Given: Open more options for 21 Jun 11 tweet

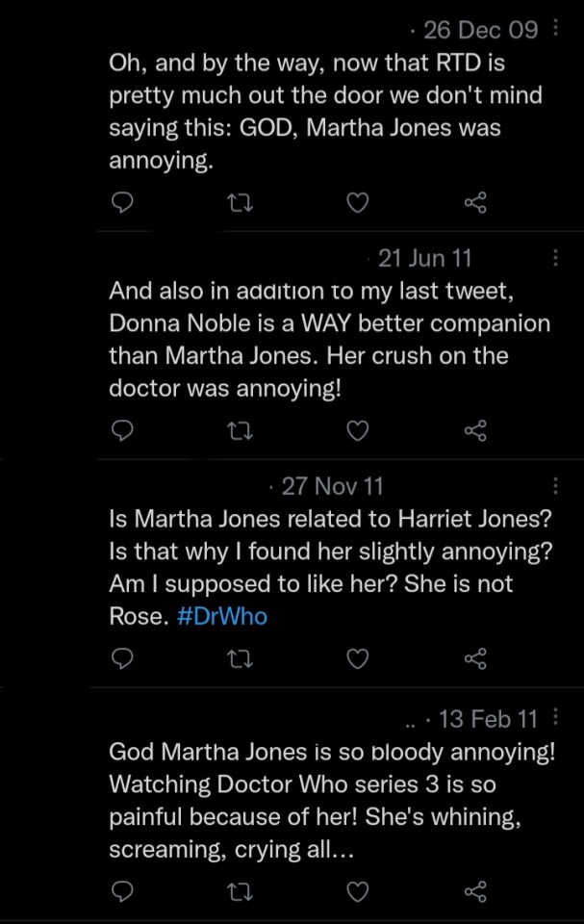Looking at the screenshot, I should tap(556, 258).
